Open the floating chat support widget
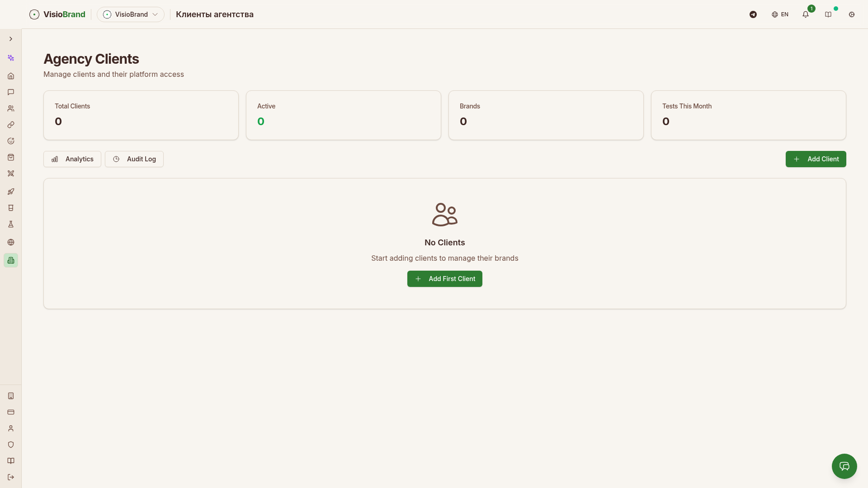Screen dimensions: 868x488 [x=844, y=466]
